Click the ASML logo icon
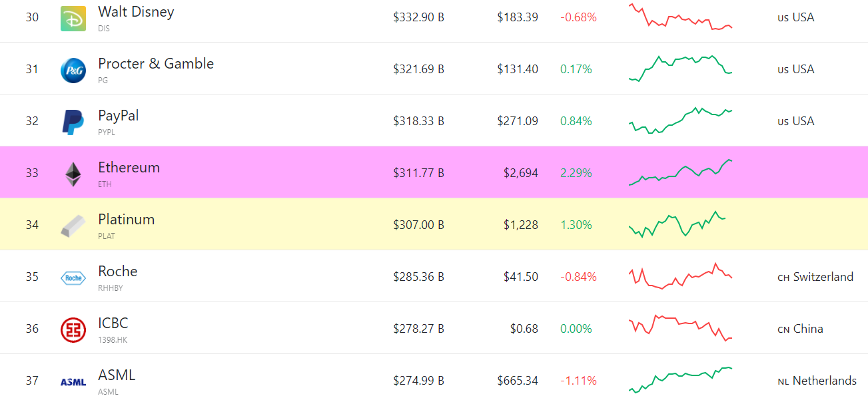The height and width of the screenshot is (402, 868). 73,381
